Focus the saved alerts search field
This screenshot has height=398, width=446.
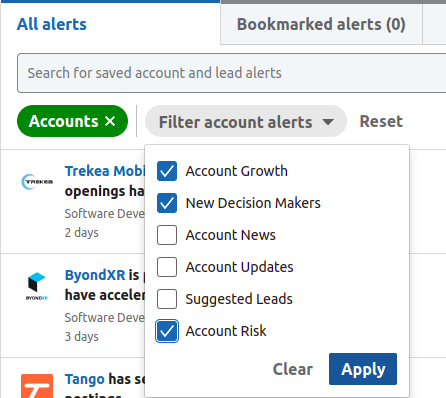tap(232, 73)
